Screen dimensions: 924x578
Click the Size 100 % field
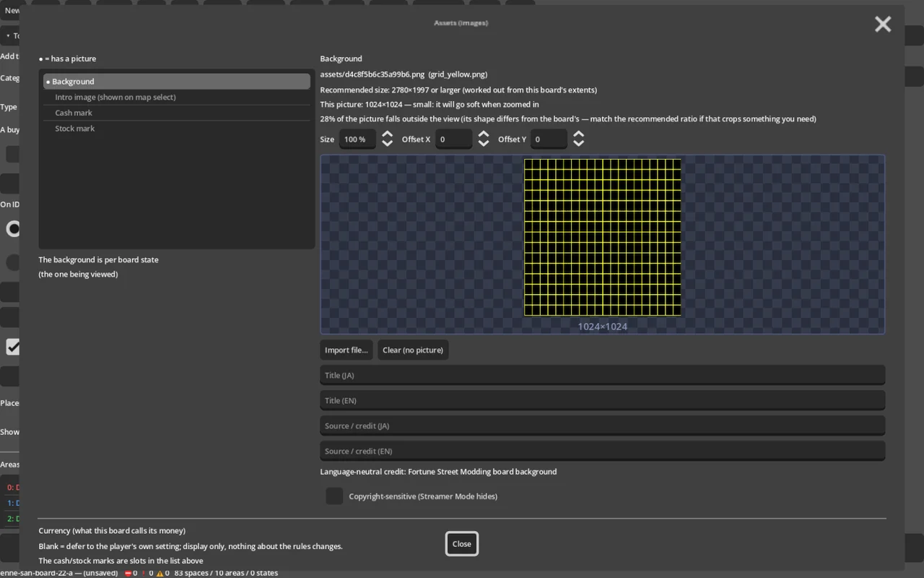[357, 139]
